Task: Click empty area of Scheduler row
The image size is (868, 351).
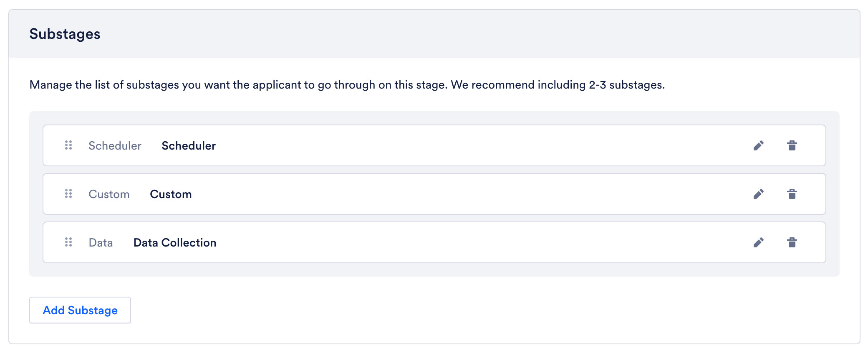Action: [480, 145]
